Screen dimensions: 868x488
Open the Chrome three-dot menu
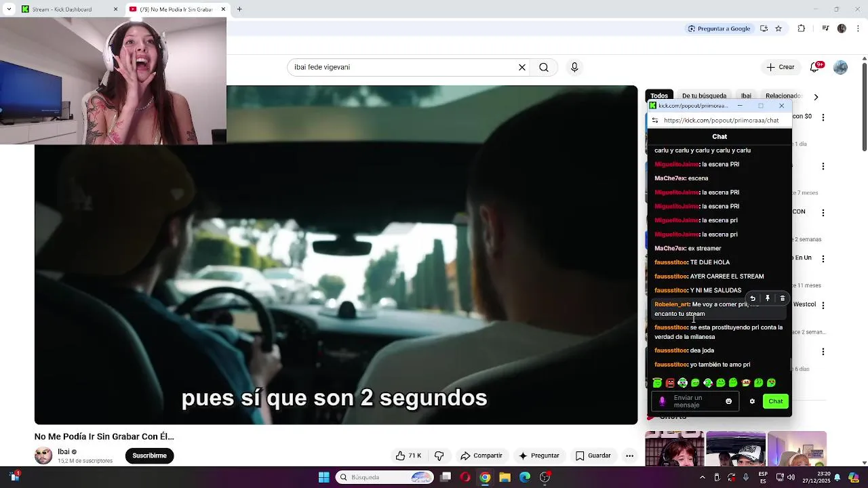pos(857,28)
